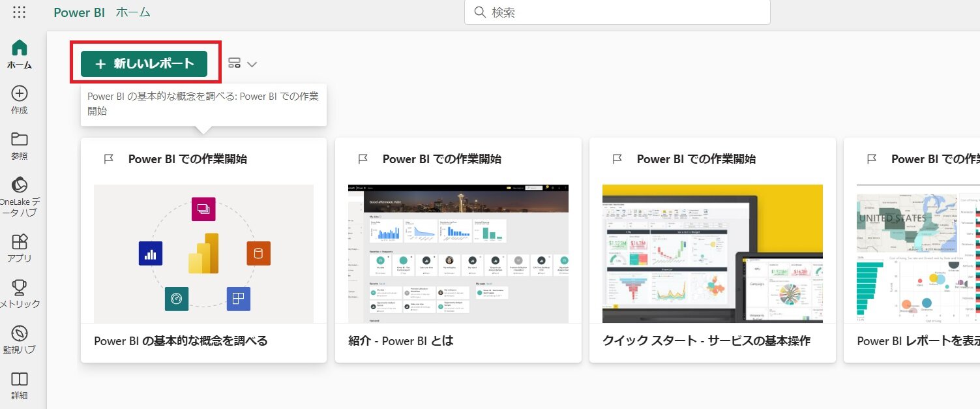Toggle the flag on the クイック スタート card
Viewport: 980px width, 409px height.
(617, 158)
